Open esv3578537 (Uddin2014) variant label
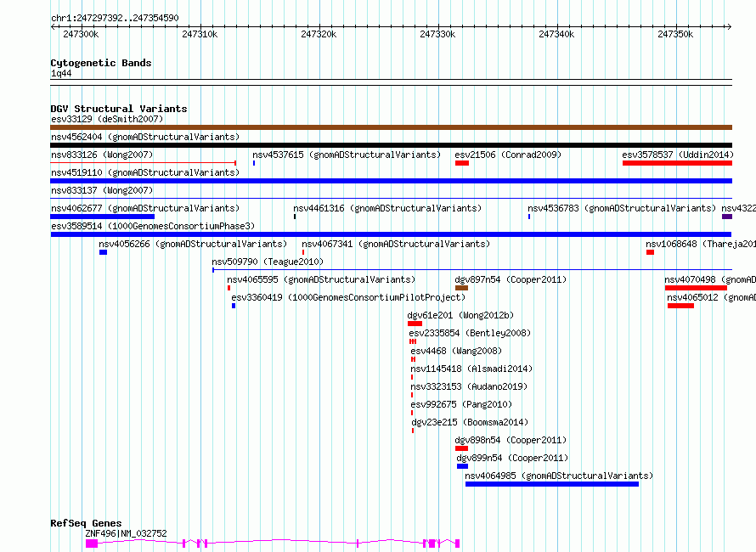Screen dimensions: 756x552 677,155
